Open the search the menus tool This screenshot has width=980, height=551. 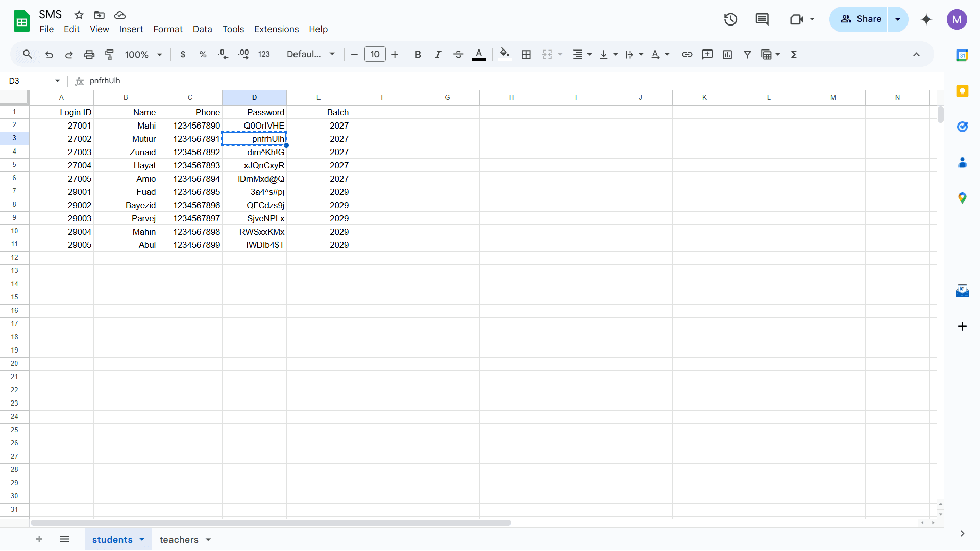[x=28, y=54]
